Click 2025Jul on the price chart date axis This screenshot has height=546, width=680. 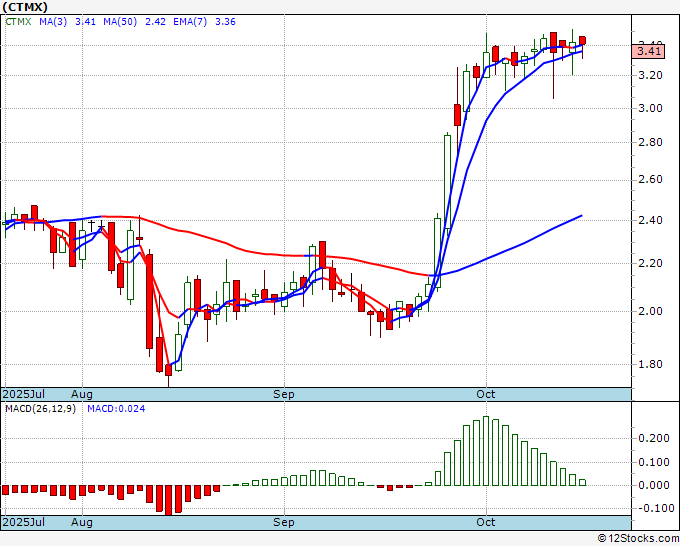(x=24, y=394)
